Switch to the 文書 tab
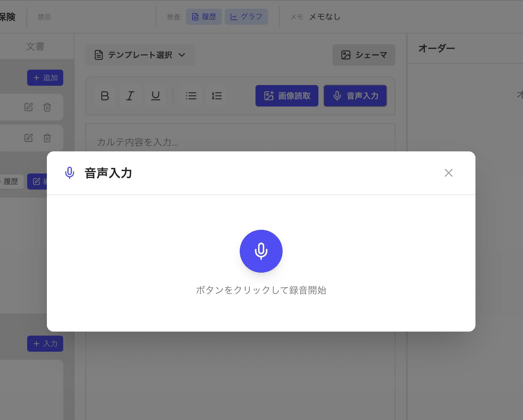This screenshot has height=420, width=523. point(35,47)
